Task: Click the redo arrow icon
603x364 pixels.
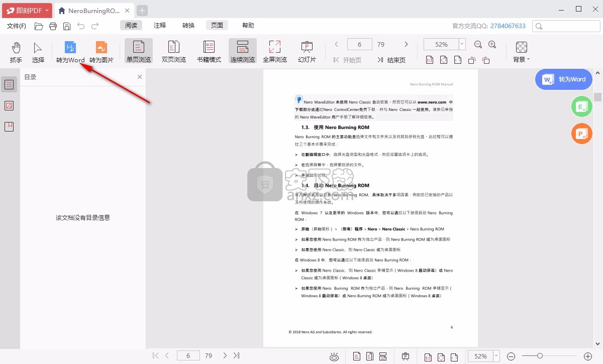Action: tap(95, 26)
